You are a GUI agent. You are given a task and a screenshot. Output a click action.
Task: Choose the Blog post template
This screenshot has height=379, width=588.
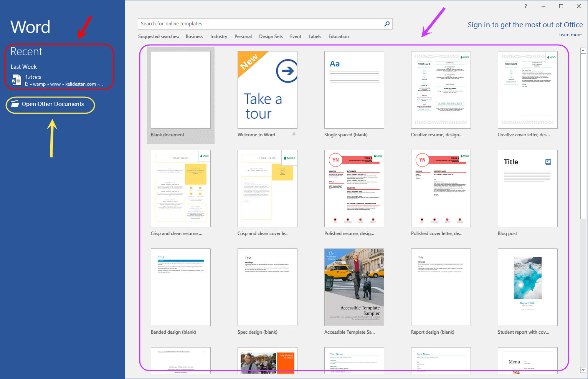(528, 189)
